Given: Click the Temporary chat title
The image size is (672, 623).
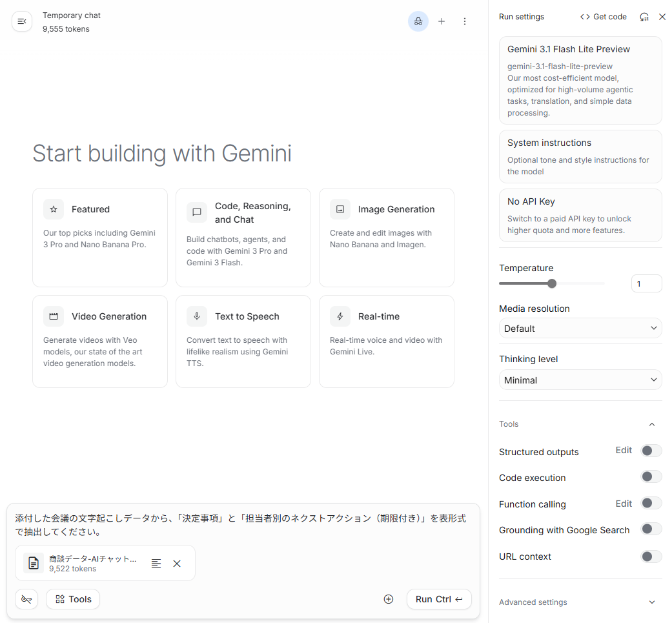Looking at the screenshot, I should tap(72, 15).
